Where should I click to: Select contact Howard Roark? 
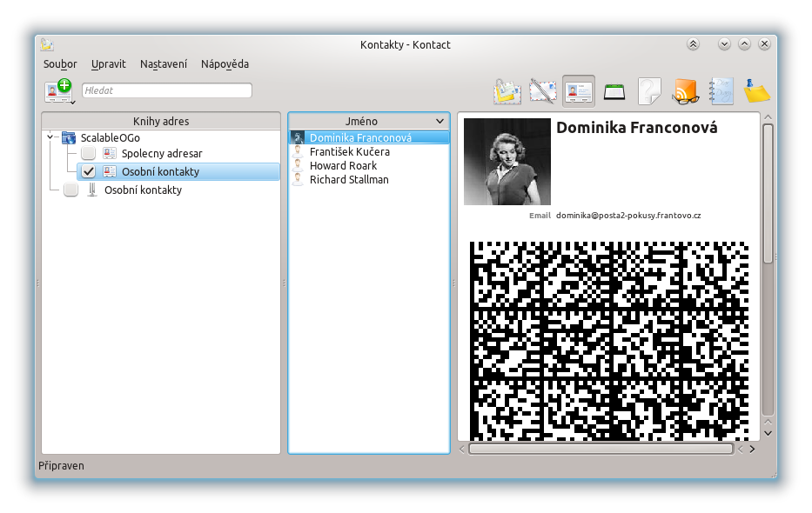(x=343, y=166)
